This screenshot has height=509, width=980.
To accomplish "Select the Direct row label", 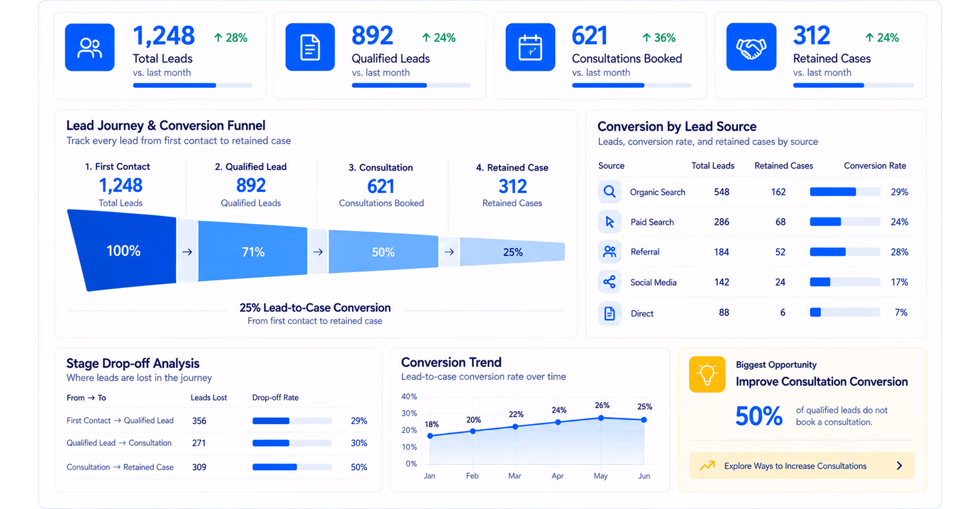I will (x=642, y=313).
